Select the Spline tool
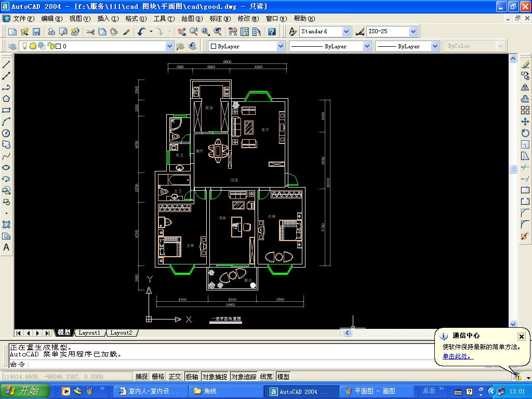 [6, 156]
